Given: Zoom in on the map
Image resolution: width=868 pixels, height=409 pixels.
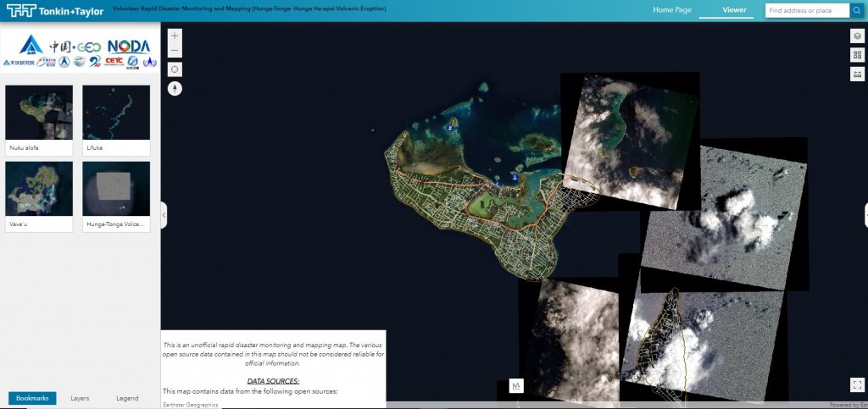Looking at the screenshot, I should (175, 36).
